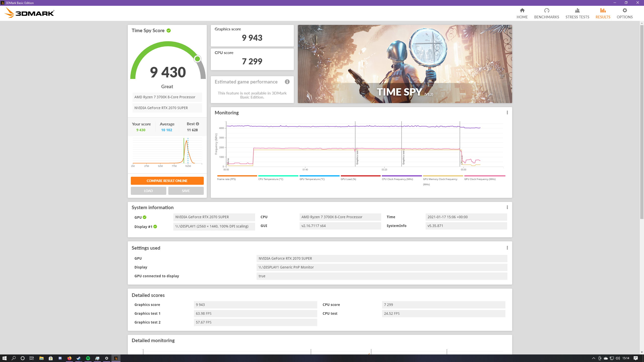
Task: Click the page vertical scrollbar thumb
Action: coord(642,122)
